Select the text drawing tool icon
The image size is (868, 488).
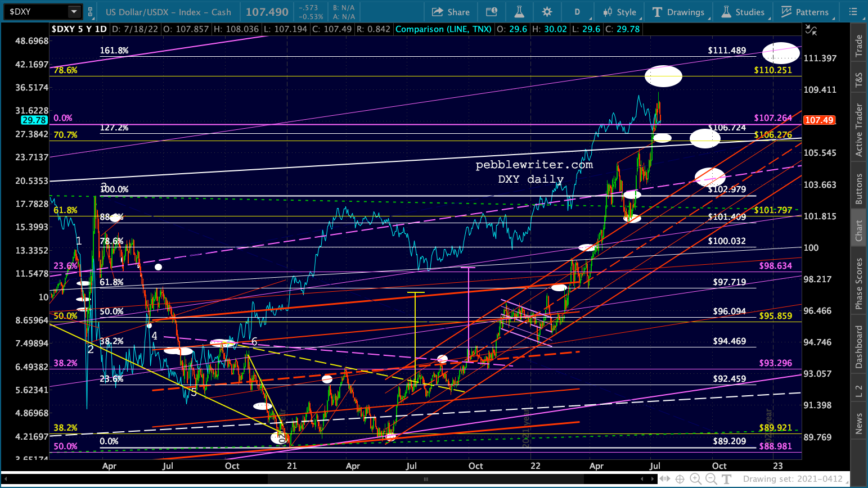coord(727,479)
